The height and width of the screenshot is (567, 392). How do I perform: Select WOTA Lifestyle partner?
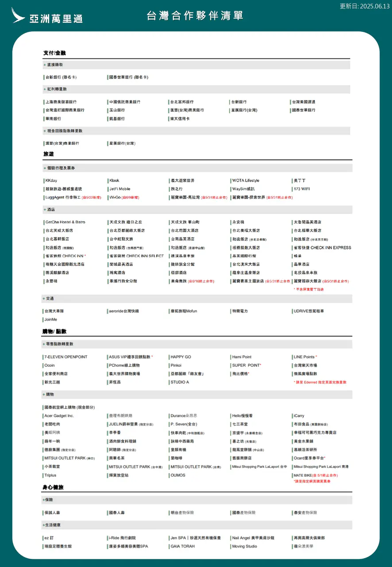tap(246, 181)
